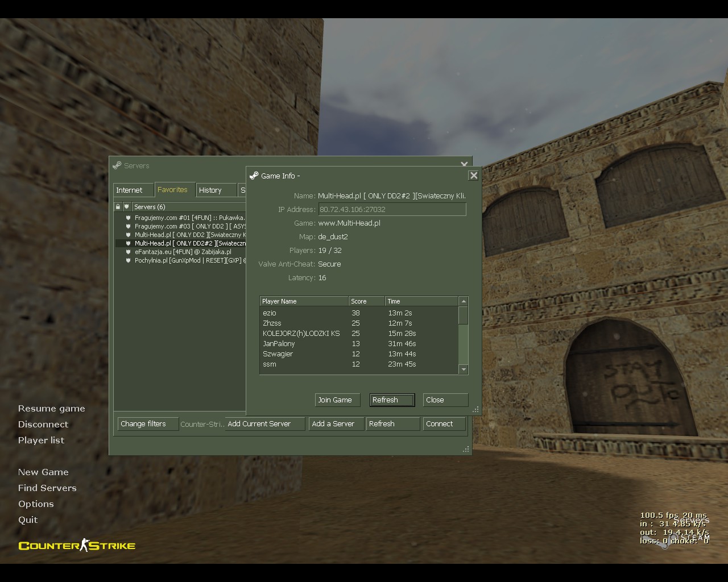Click the up arrow of player list scrollbar
Screen dimensions: 728x582
coord(464,301)
